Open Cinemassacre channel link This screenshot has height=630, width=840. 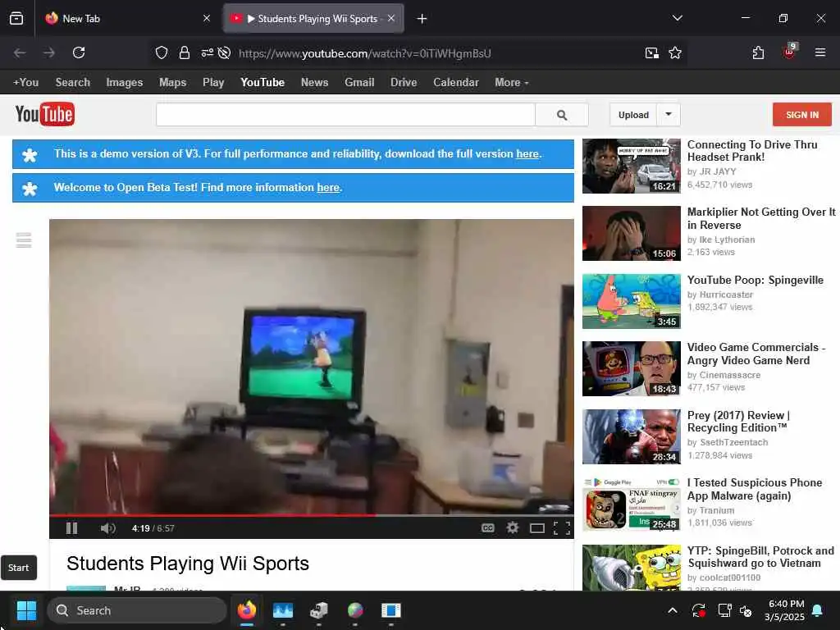729,375
